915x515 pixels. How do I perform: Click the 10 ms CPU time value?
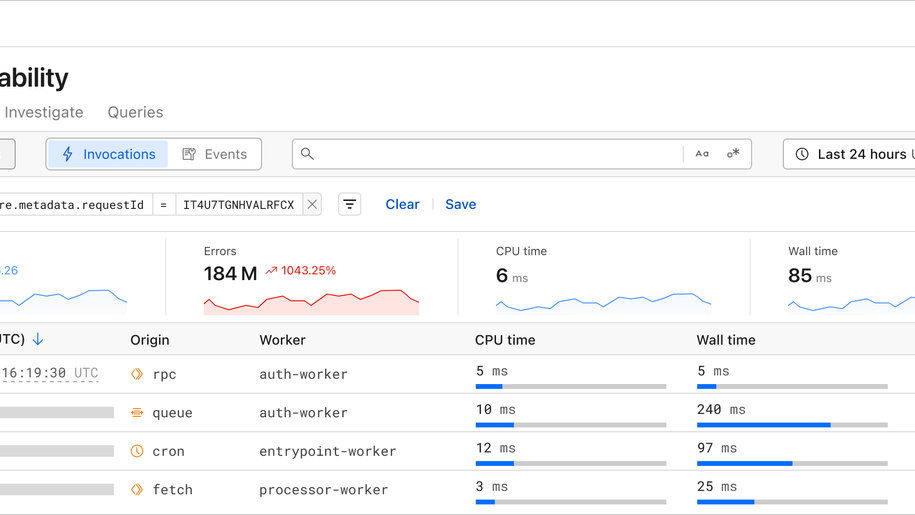click(x=495, y=409)
